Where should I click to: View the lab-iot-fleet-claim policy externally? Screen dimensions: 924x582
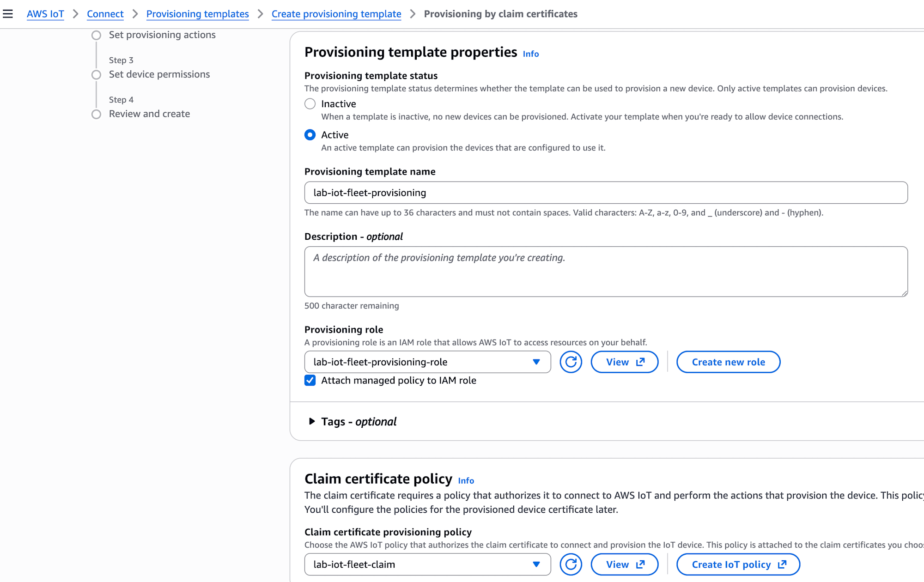(624, 564)
